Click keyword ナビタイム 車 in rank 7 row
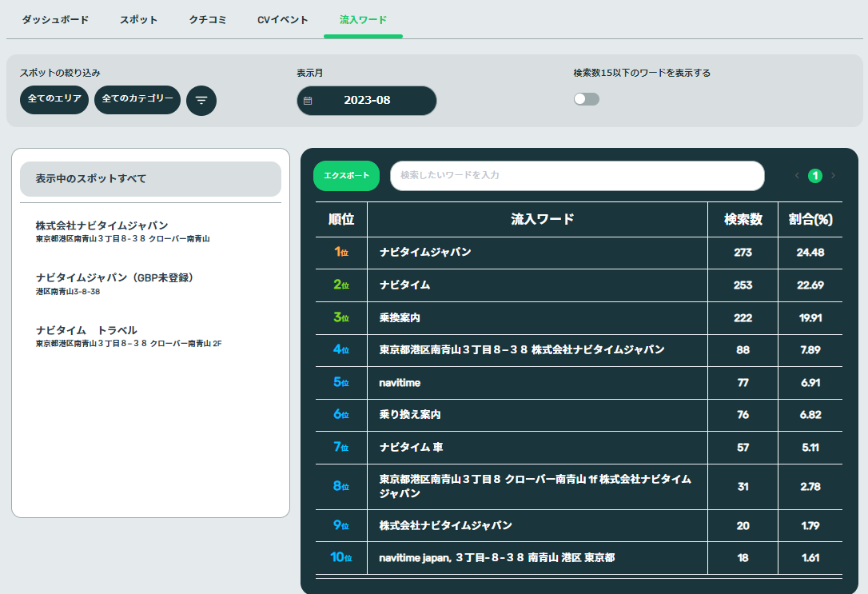The image size is (868, 594). point(411,448)
